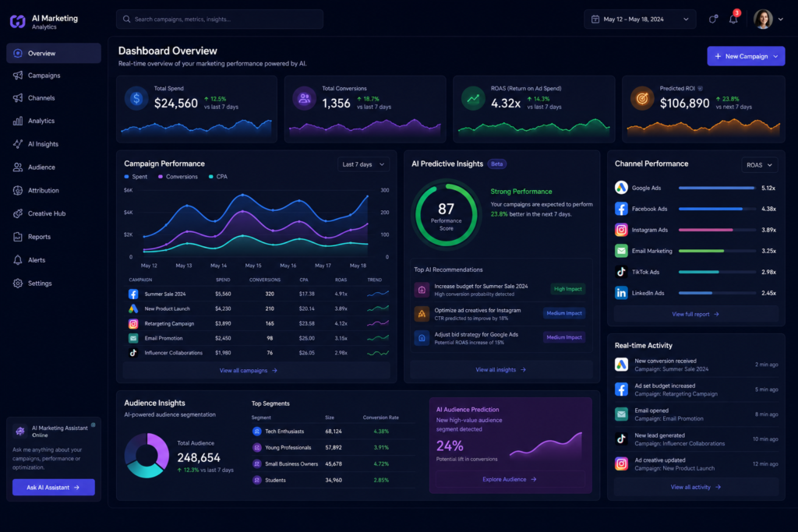Image resolution: width=798 pixels, height=532 pixels.
Task: Open the Last 7 days dropdown
Action: tap(363, 164)
